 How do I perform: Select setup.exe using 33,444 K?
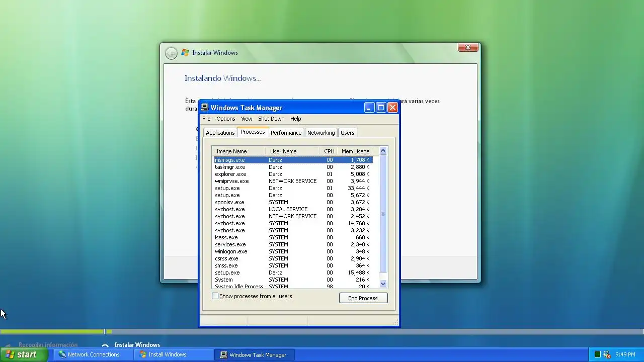point(293,188)
